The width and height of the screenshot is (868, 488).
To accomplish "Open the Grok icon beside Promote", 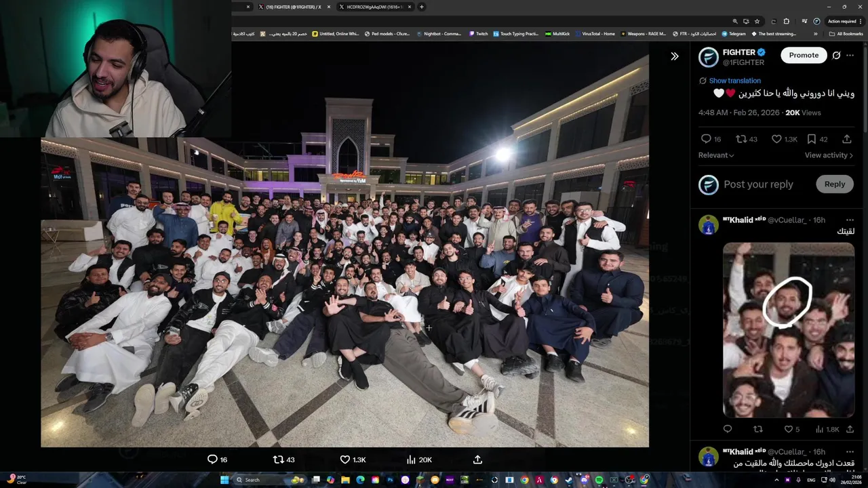I will pyautogui.click(x=837, y=56).
